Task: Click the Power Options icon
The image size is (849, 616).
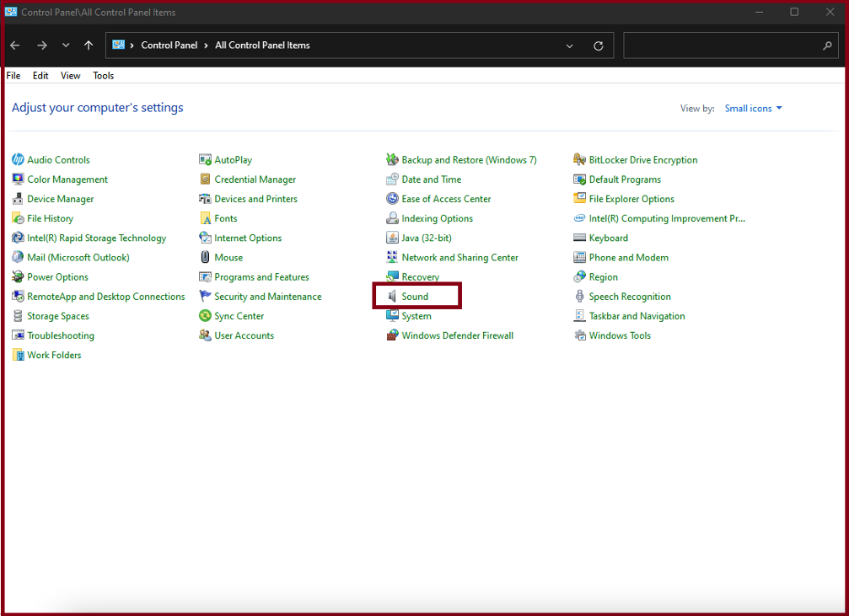Action: tap(18, 276)
